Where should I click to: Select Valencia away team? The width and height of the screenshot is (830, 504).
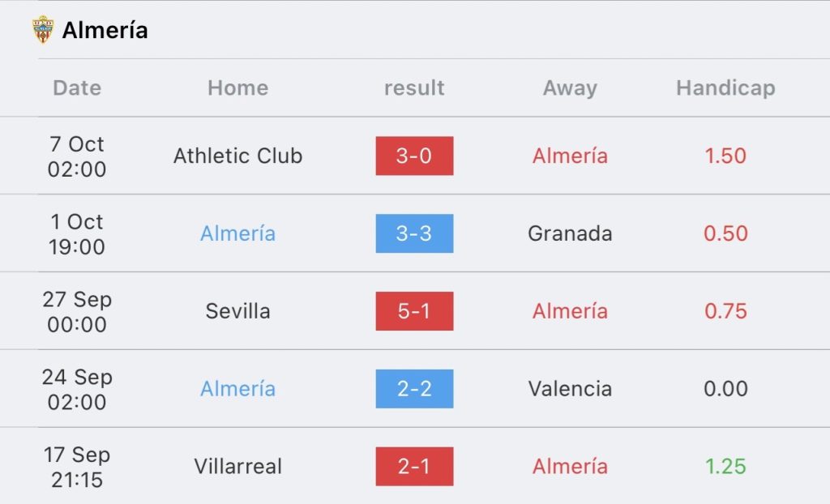570,389
